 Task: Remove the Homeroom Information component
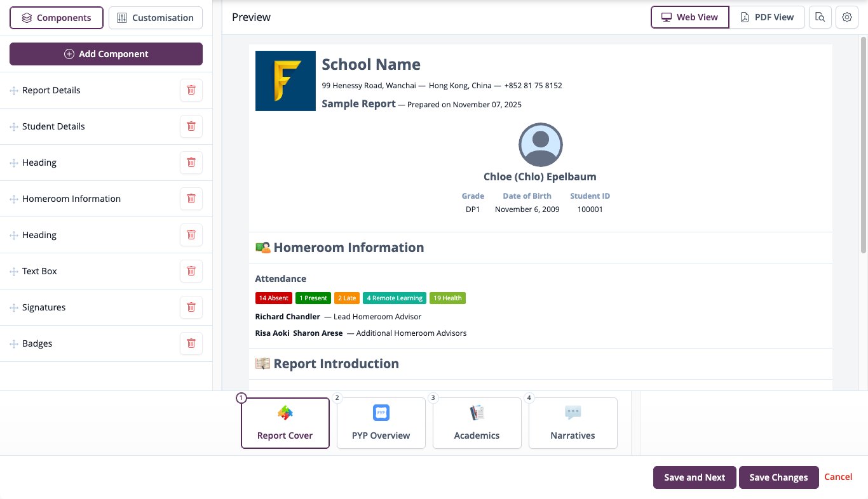point(191,199)
